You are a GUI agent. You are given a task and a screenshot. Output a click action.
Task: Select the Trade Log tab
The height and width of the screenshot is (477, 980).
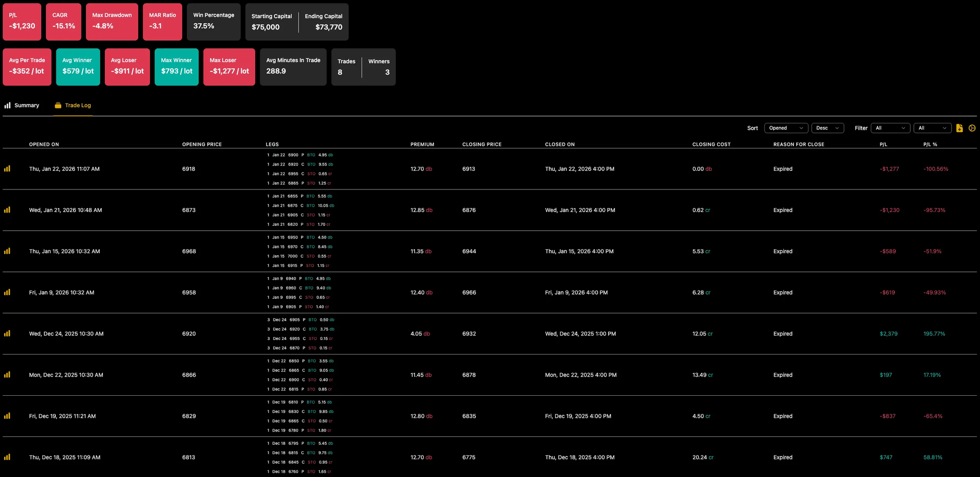[73, 105]
